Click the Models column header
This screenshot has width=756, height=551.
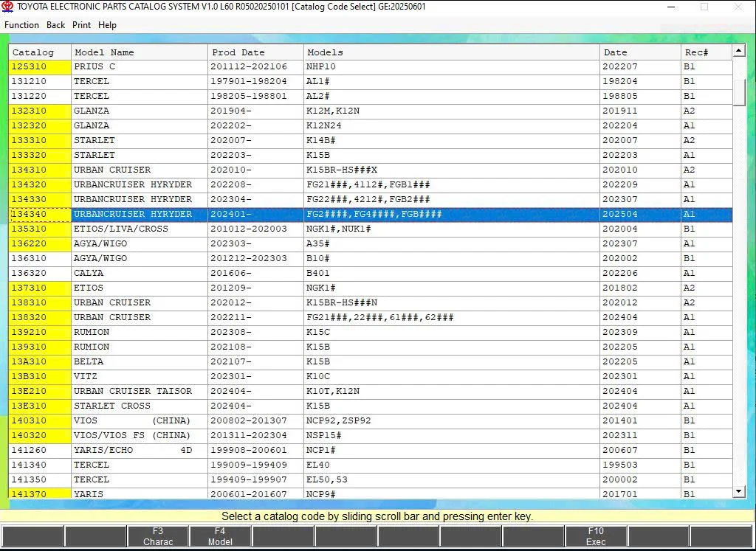(452, 52)
